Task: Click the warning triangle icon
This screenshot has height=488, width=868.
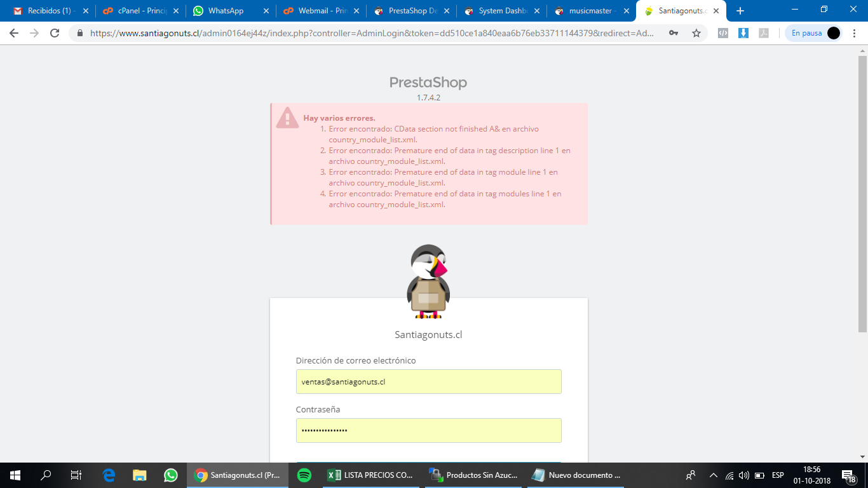Action: pos(287,118)
